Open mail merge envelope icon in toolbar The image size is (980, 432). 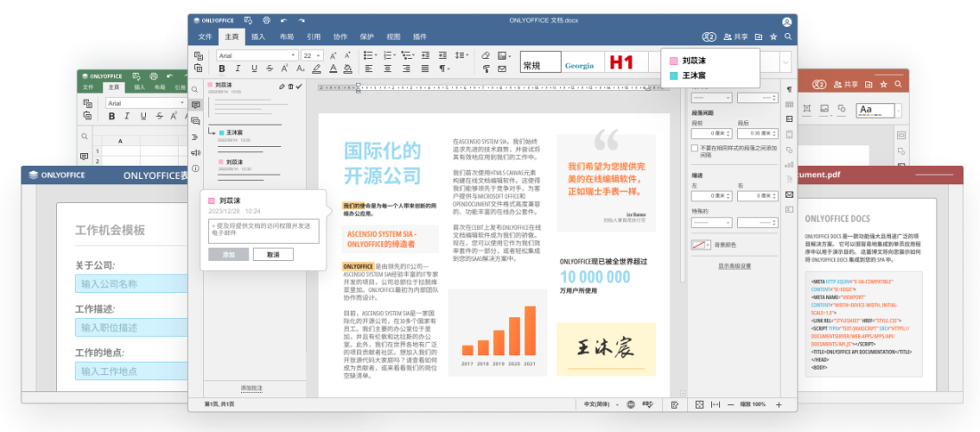[x=502, y=69]
